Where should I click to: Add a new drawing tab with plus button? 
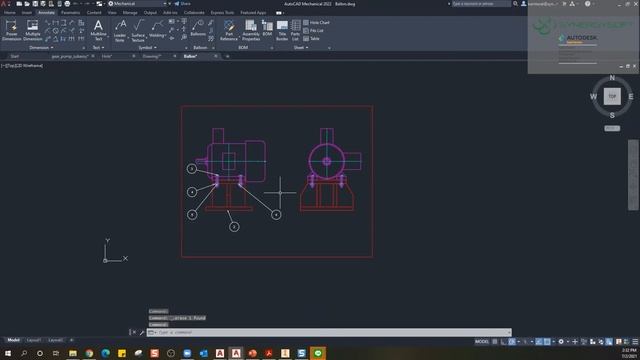(x=227, y=56)
